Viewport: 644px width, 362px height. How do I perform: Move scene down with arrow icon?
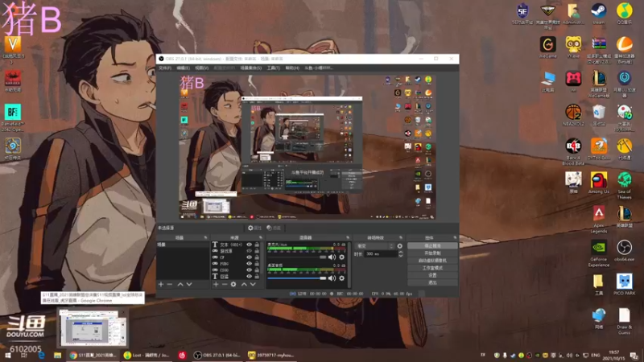coord(189,284)
